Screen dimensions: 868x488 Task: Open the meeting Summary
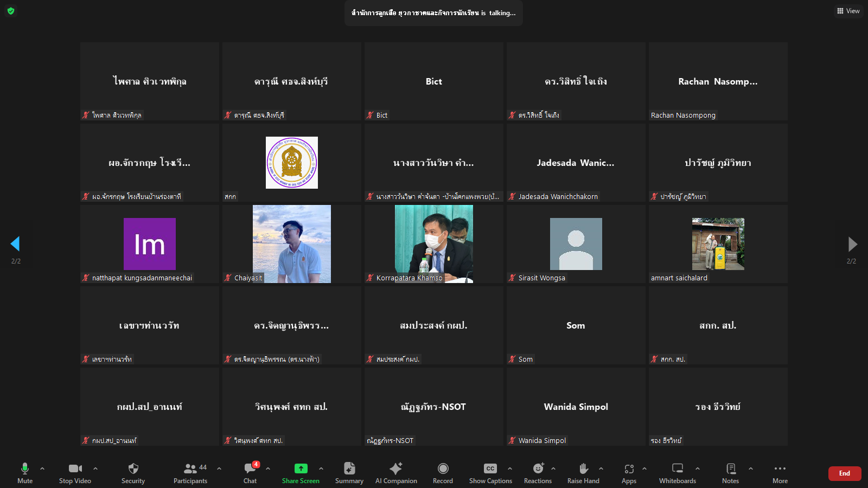click(349, 473)
